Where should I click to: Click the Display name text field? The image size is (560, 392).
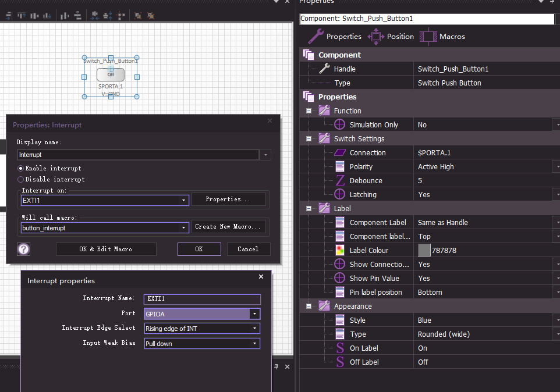click(x=138, y=155)
